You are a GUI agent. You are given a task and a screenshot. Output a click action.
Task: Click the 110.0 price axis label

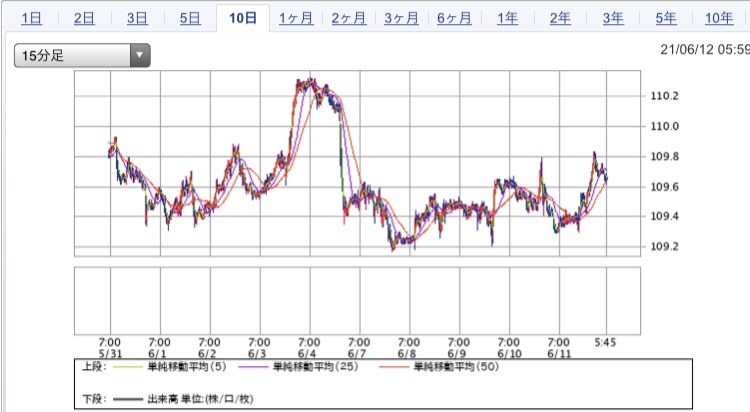664,126
